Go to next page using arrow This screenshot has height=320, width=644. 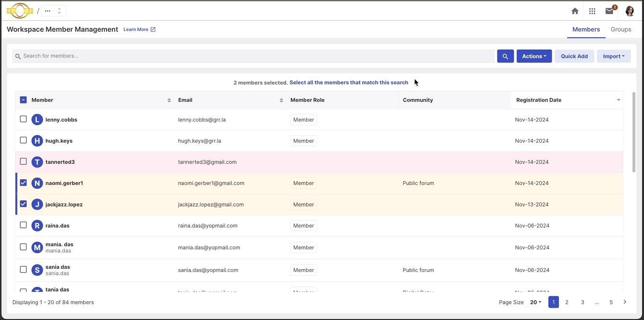pyautogui.click(x=625, y=302)
